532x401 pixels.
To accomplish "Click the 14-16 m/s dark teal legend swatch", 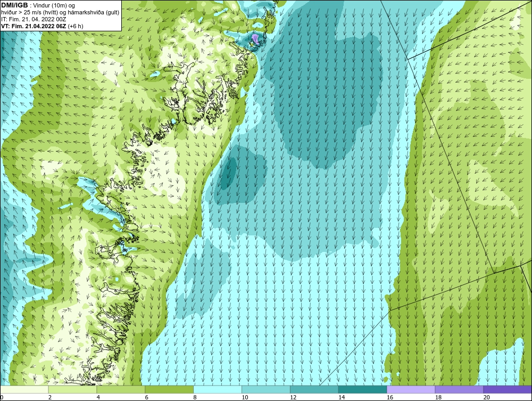I will coord(362,389).
